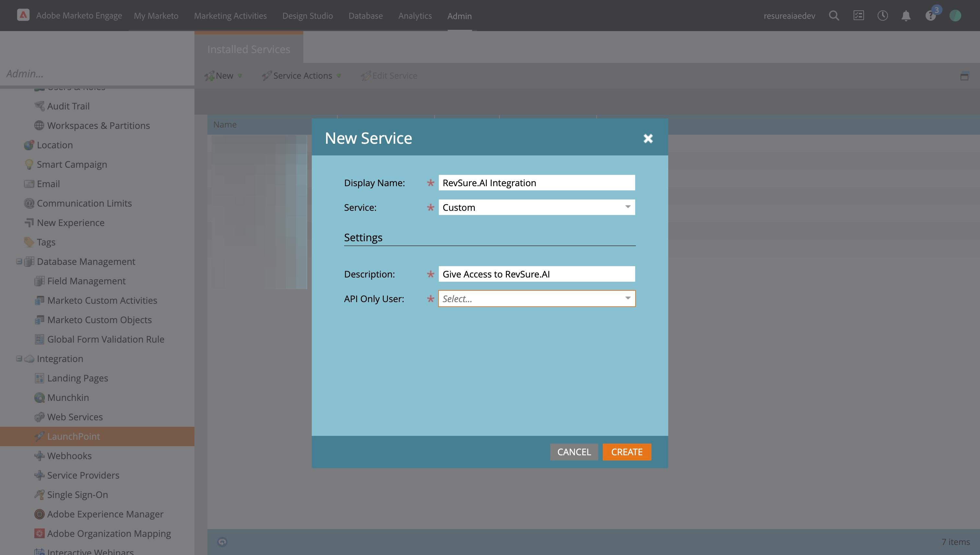Image resolution: width=980 pixels, height=555 pixels.
Task: Click the refresh icon in grid footer
Action: pyautogui.click(x=222, y=542)
